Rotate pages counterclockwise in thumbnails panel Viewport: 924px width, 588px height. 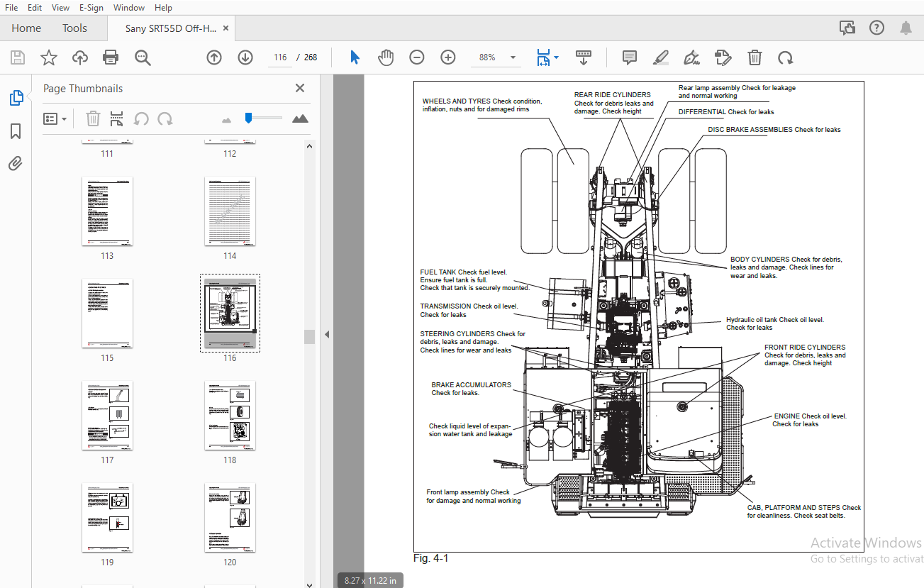pyautogui.click(x=142, y=118)
